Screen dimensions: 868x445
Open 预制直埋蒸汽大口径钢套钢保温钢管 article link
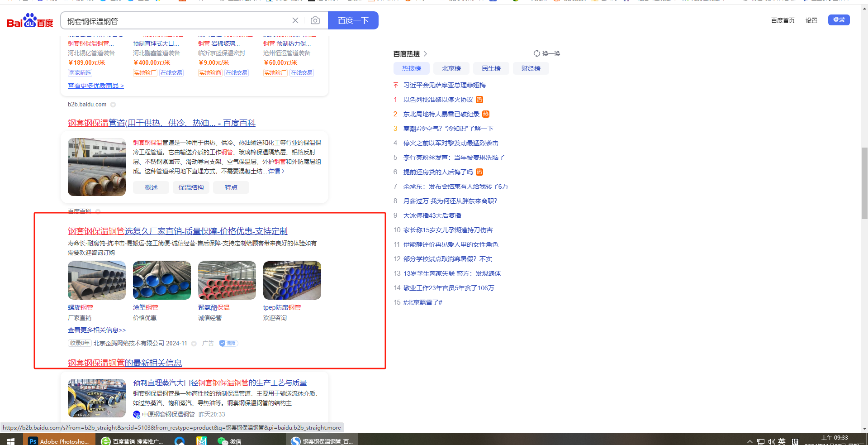[223, 383]
